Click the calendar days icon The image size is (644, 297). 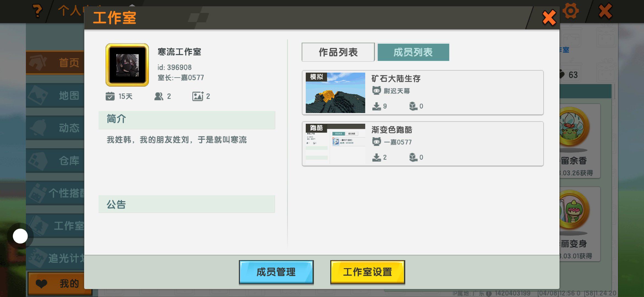pyautogui.click(x=110, y=96)
